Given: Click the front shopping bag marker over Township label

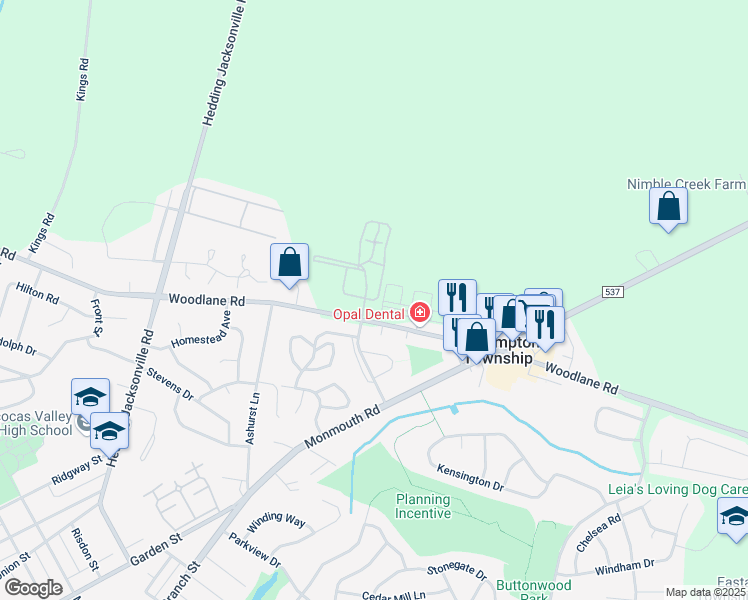Looking at the screenshot, I should point(476,339).
